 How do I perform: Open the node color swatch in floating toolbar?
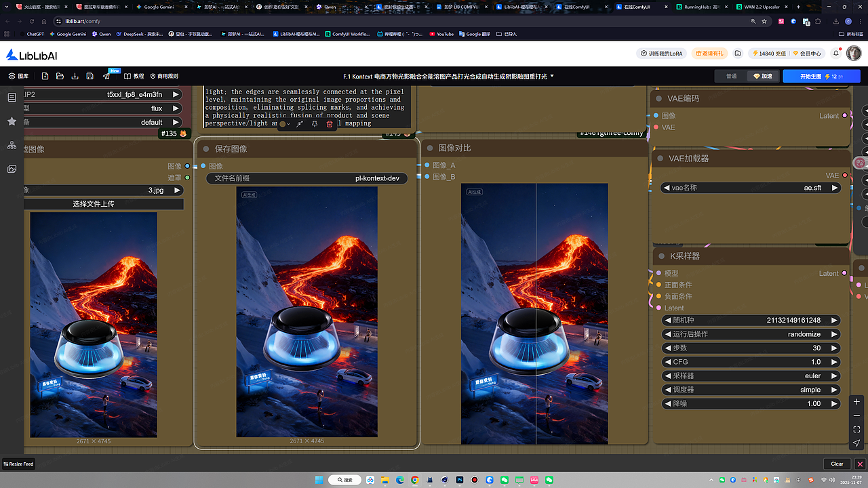pos(283,123)
